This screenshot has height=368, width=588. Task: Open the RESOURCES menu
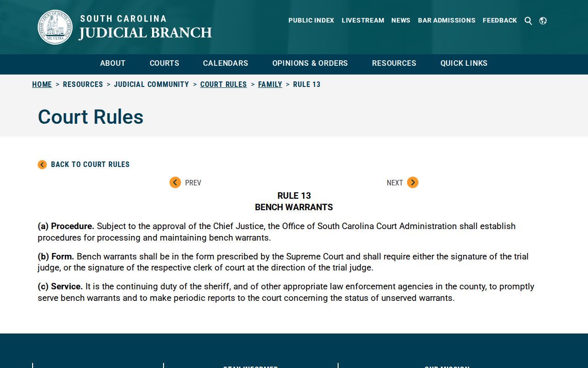coord(394,63)
